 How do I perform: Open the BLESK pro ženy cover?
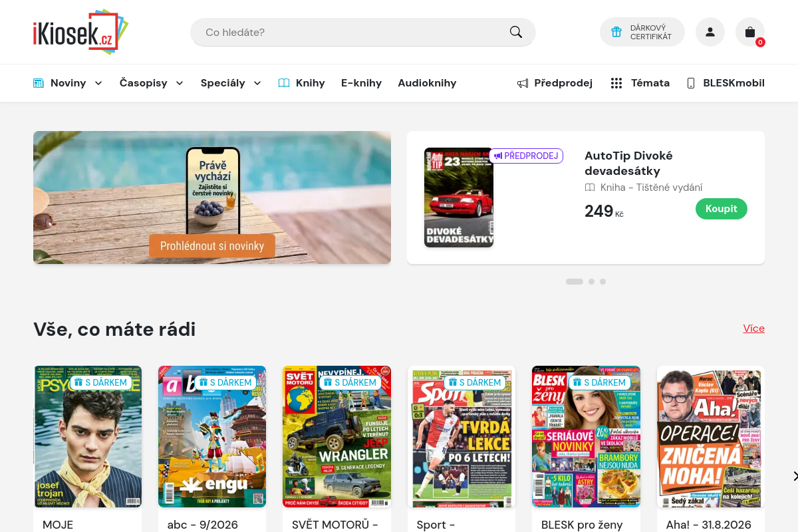pyautogui.click(x=587, y=437)
